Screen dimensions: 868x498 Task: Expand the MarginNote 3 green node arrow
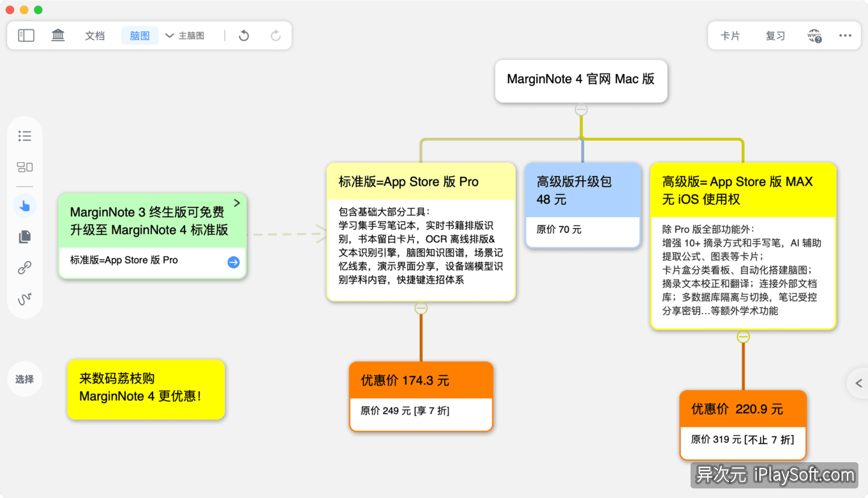(x=236, y=203)
